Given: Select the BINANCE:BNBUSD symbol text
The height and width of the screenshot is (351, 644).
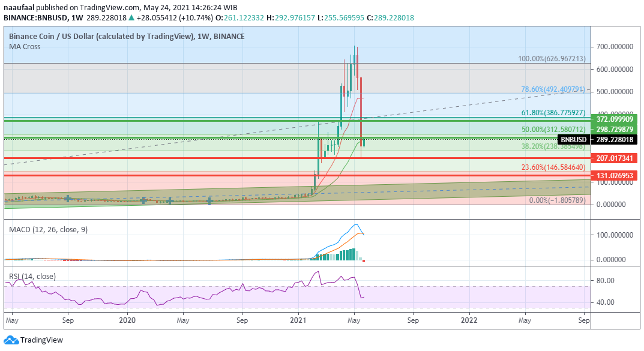Looking at the screenshot, I should click(36, 18).
